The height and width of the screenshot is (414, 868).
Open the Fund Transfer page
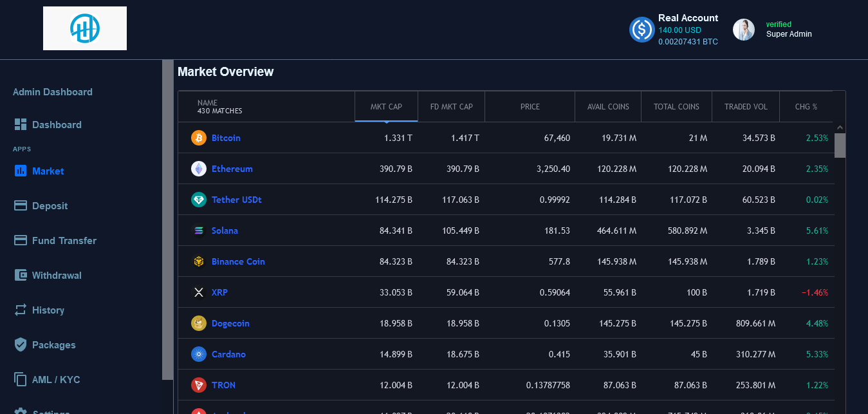[x=64, y=241]
